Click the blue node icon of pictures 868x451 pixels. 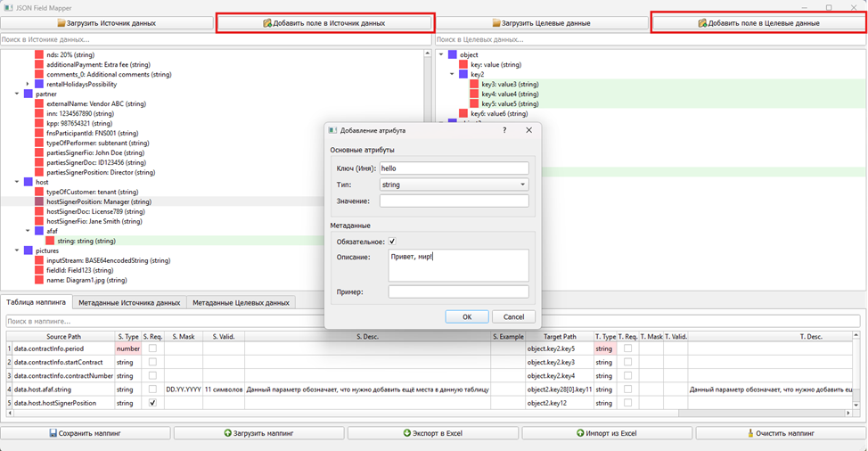point(29,250)
